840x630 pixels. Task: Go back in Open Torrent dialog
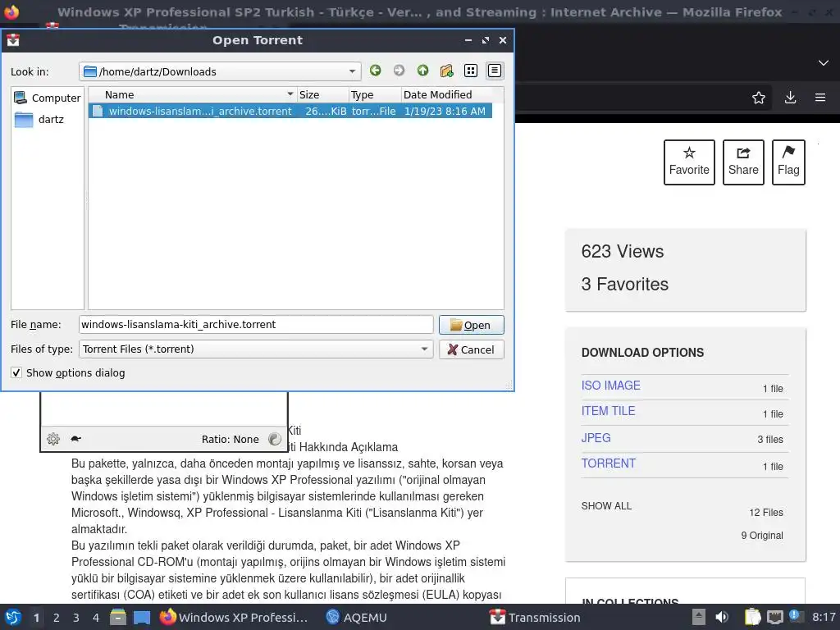point(375,71)
